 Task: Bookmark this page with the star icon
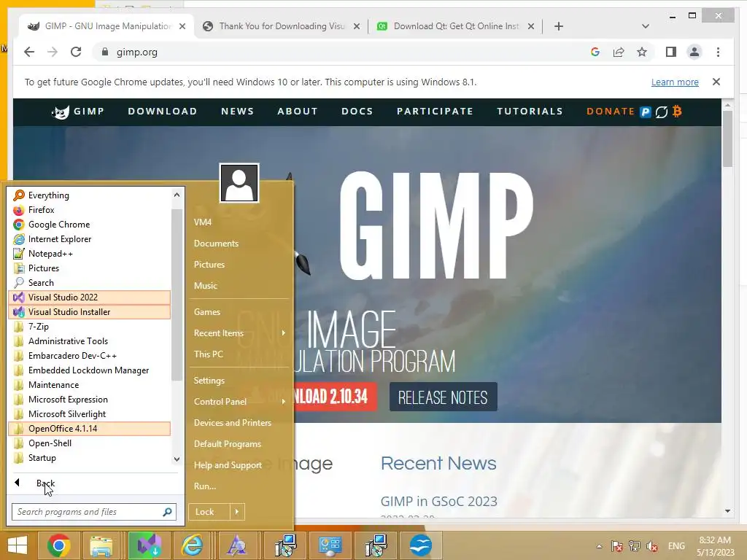click(x=642, y=52)
